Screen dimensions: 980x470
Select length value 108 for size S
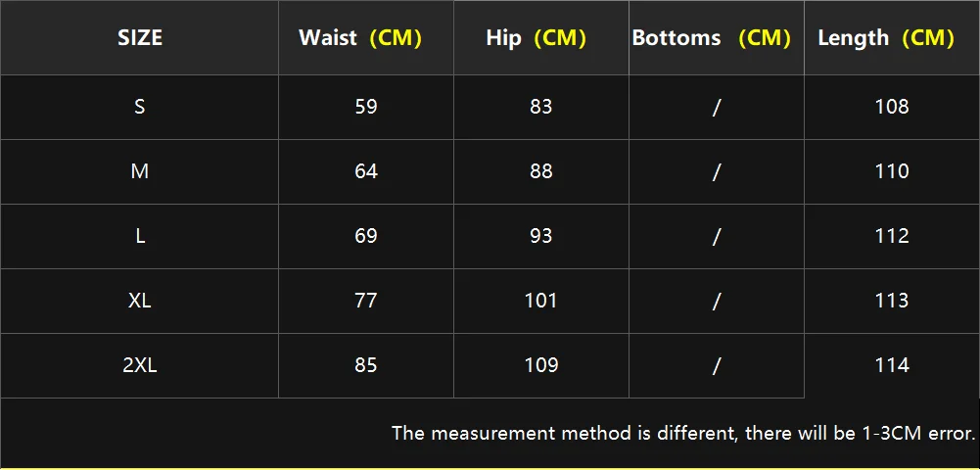pyautogui.click(x=892, y=107)
